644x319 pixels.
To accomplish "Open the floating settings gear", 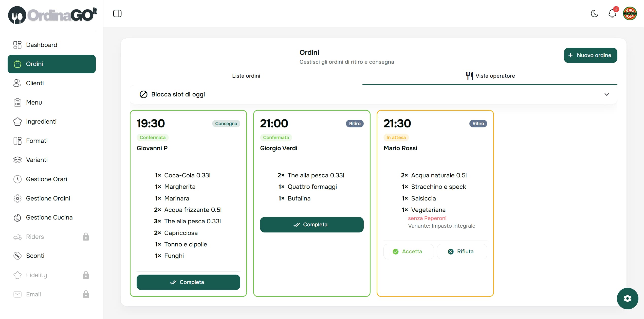I will [x=628, y=298].
